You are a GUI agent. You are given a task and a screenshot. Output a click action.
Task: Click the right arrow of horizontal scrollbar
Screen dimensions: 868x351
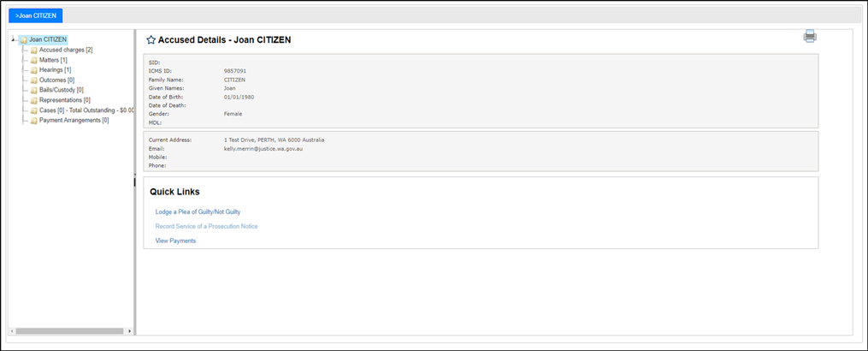(129, 331)
